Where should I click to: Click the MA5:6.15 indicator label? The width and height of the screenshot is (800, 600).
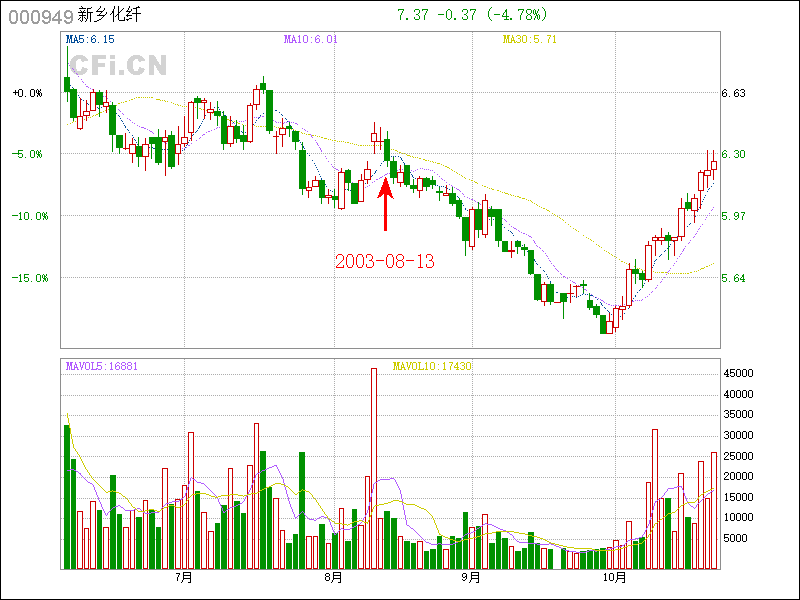pyautogui.click(x=90, y=40)
